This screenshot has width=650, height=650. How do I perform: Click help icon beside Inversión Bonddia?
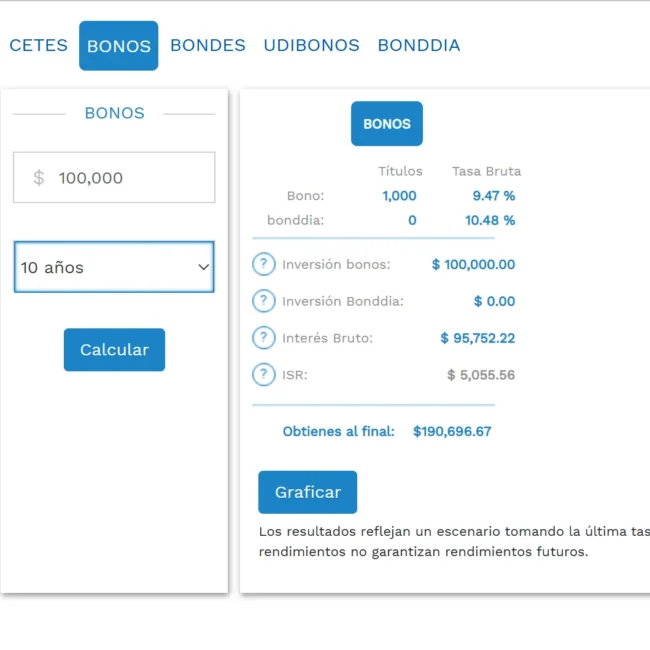263,301
